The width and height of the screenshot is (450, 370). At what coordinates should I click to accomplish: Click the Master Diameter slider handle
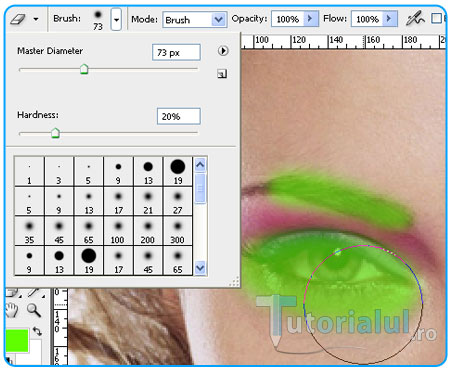pyautogui.click(x=84, y=69)
